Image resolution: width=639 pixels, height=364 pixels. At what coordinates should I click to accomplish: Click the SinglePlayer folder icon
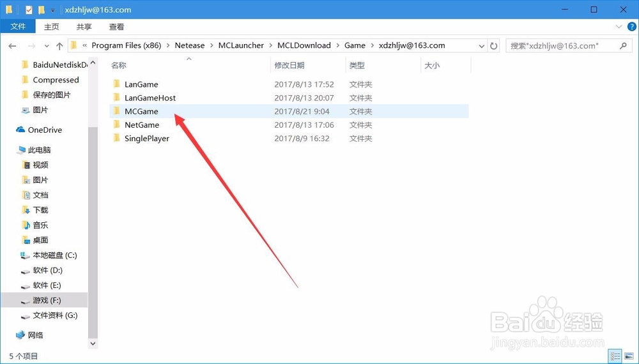116,138
